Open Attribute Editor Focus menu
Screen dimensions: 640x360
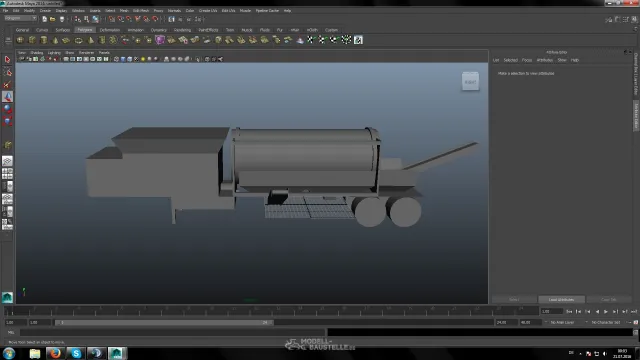click(527, 60)
